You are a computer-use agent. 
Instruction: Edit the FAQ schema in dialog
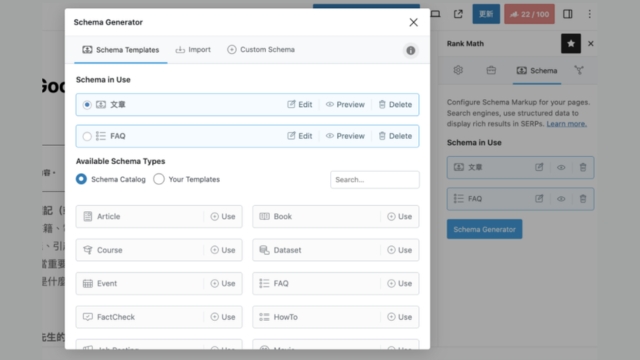point(300,136)
